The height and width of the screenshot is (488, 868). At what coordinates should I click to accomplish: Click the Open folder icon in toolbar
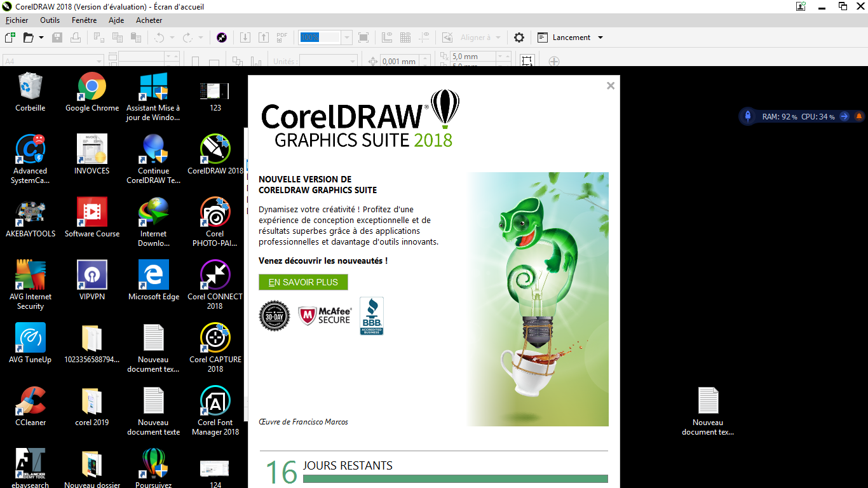28,37
